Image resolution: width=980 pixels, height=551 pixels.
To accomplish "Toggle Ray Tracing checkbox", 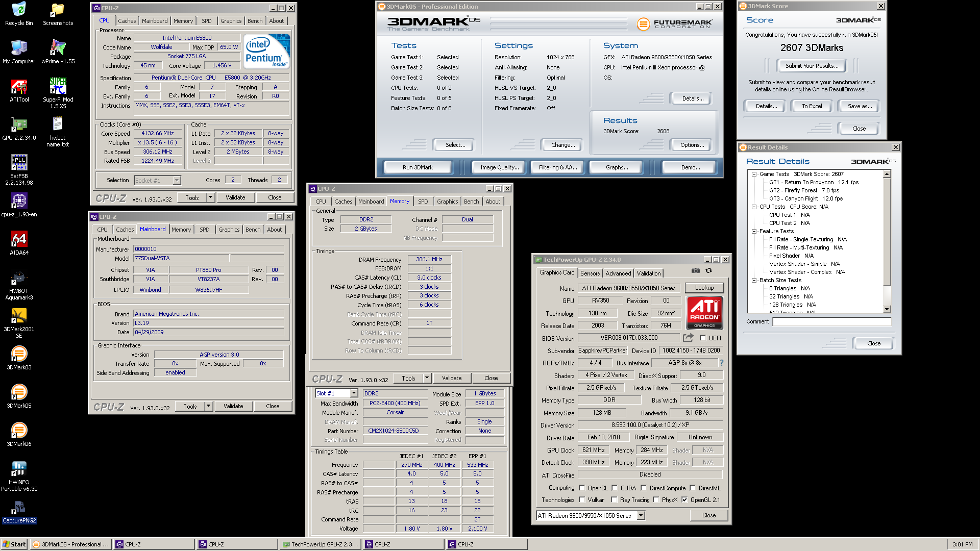I will click(x=614, y=499).
